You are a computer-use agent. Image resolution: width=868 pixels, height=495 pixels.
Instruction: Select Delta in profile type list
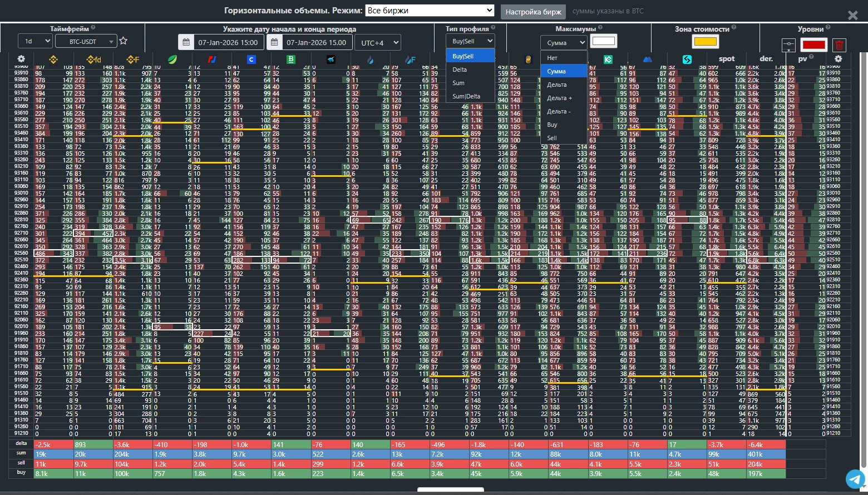tap(460, 70)
